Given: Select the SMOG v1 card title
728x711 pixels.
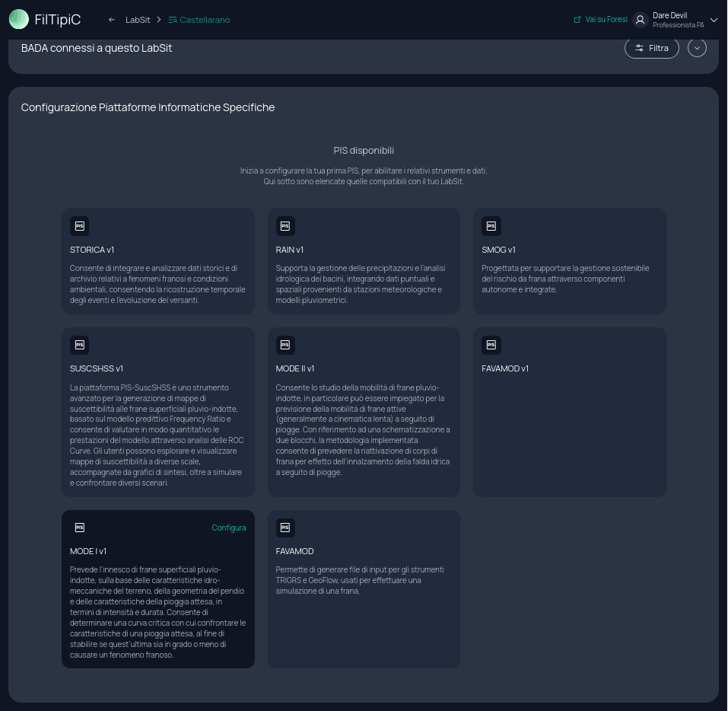Looking at the screenshot, I should coord(498,250).
